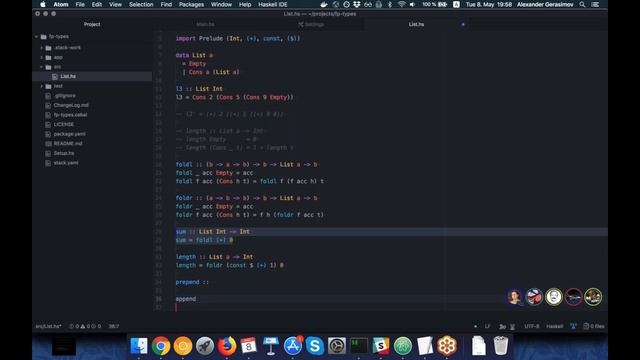The width and height of the screenshot is (640, 360).
Task: Open the Bluetooth menu bar icon
Action: click(389, 4)
